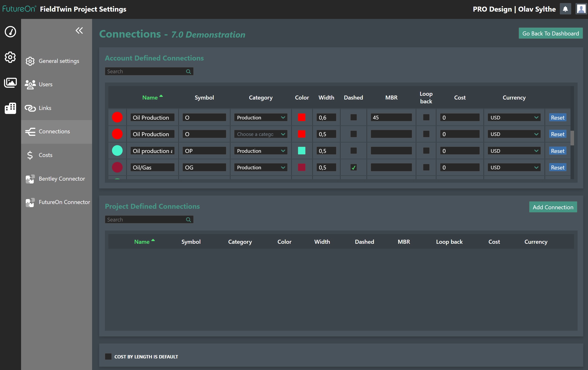588x370 pixels.
Task: Uncheck Dashed checkbox for Oil/Gas row
Action: [353, 167]
